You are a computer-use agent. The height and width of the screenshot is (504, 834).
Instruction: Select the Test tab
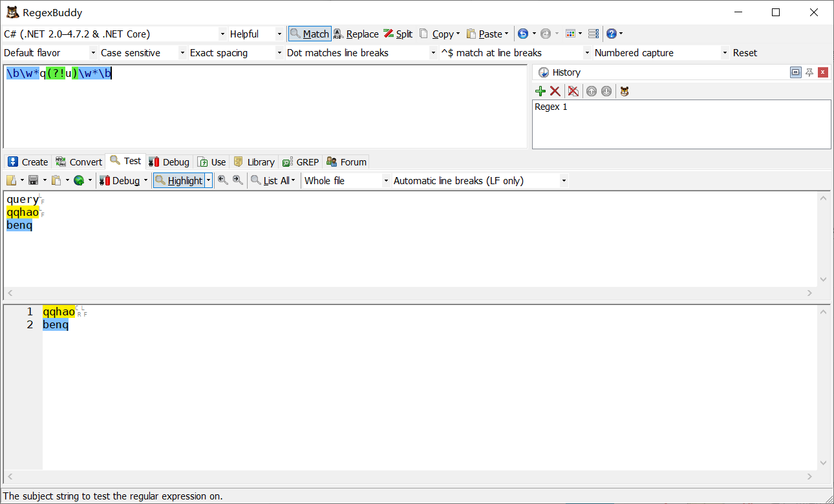pyautogui.click(x=125, y=161)
